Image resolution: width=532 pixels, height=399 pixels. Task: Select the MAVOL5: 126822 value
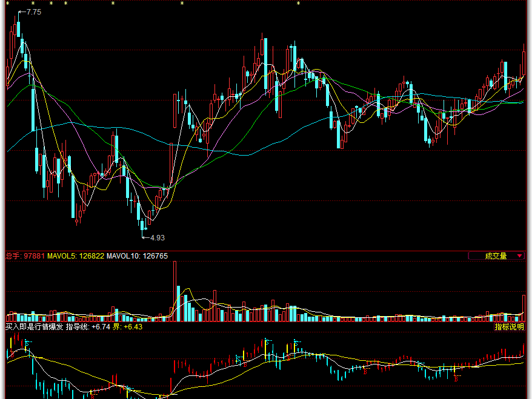coord(76,256)
